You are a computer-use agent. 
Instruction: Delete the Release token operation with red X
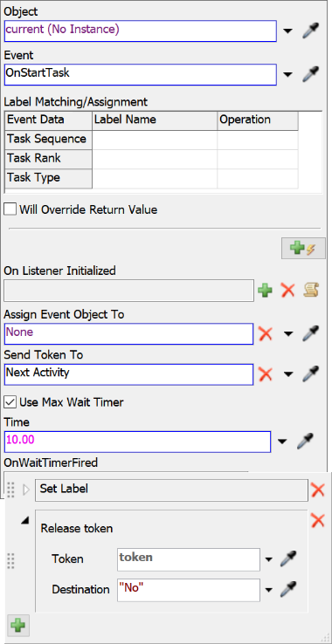[x=318, y=520]
